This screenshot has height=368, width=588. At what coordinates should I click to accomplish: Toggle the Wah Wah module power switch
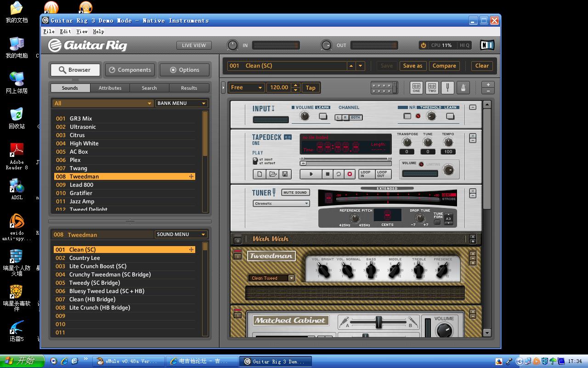237,240
